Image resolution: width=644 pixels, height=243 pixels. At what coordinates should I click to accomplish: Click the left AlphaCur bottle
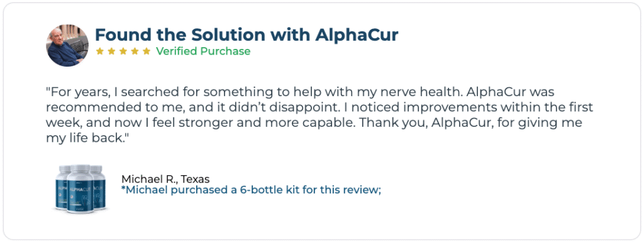point(62,187)
